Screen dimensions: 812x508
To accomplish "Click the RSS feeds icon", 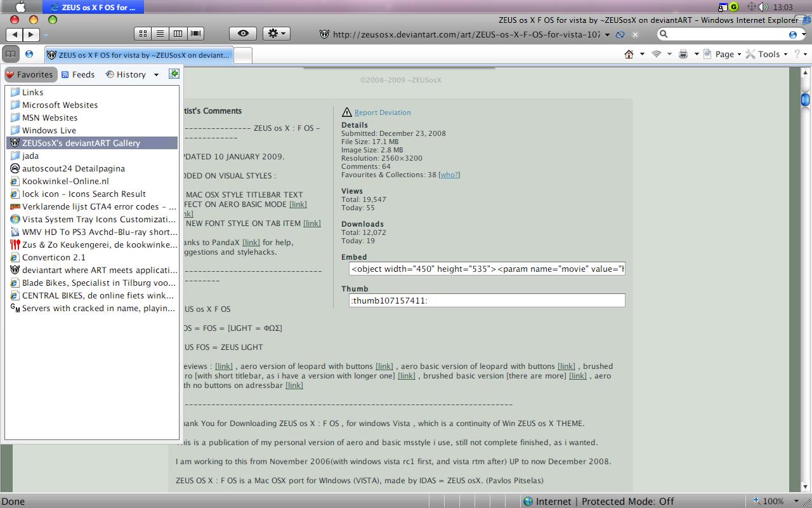I will [x=657, y=54].
